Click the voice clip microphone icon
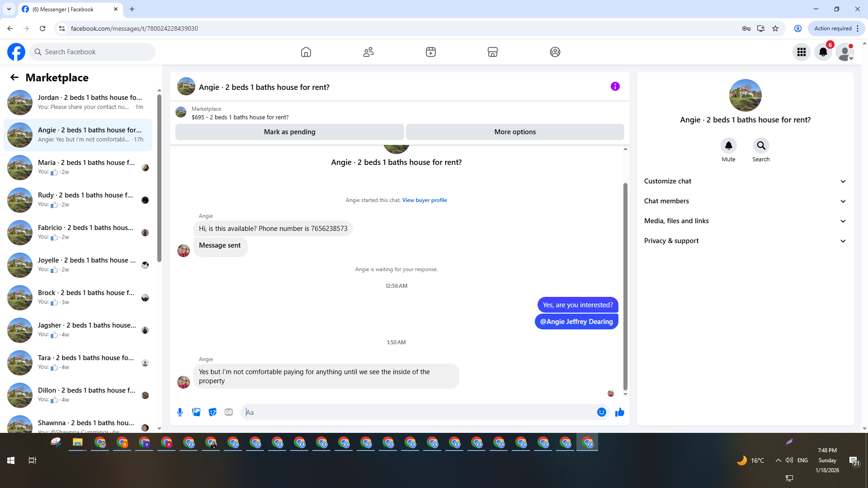The width and height of the screenshot is (868, 488). point(180,412)
